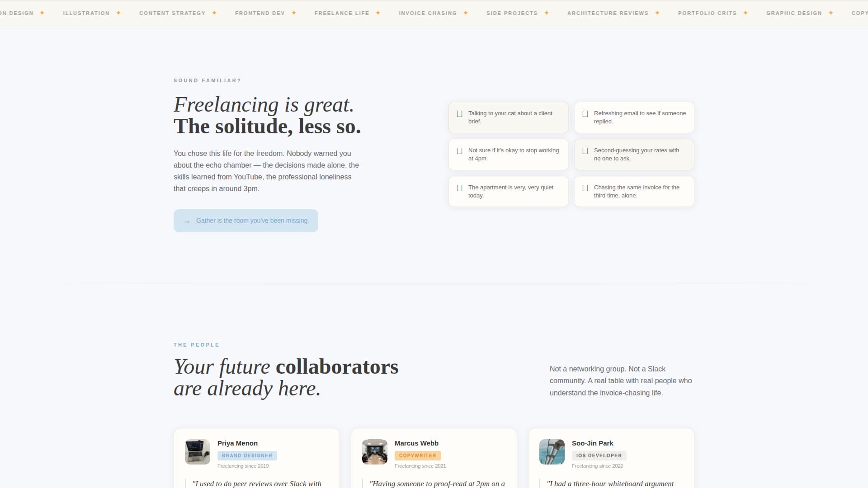
Task: Check 'Second-guessing your rates with no one to ask'
Action: click(x=585, y=151)
